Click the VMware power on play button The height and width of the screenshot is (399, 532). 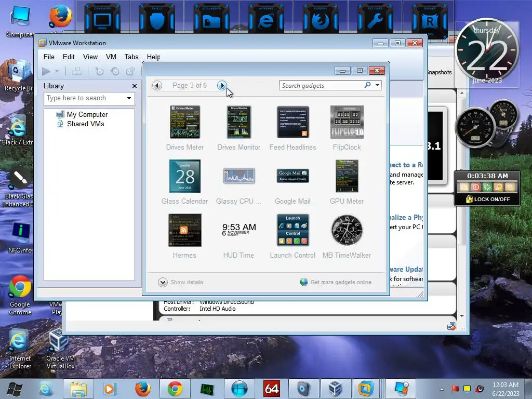[x=46, y=71]
